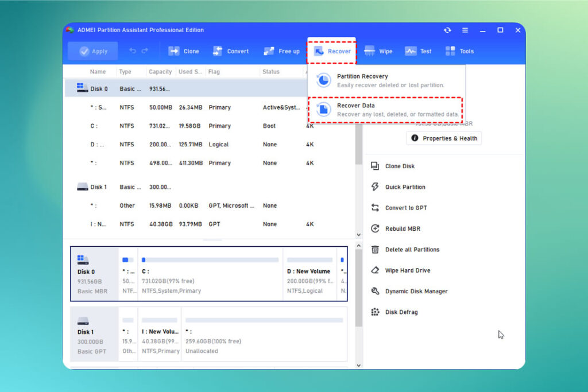Open the Convert tool
The height and width of the screenshot is (392, 588).
click(231, 51)
